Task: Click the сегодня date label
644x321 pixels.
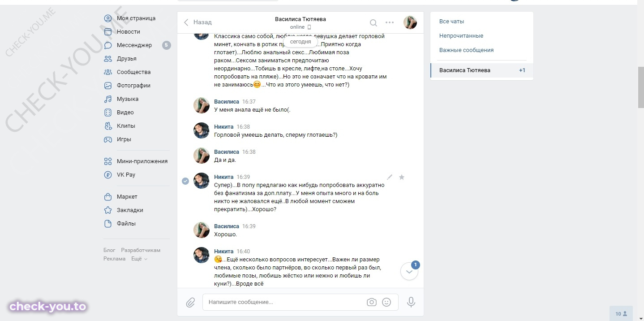Action: [x=301, y=42]
